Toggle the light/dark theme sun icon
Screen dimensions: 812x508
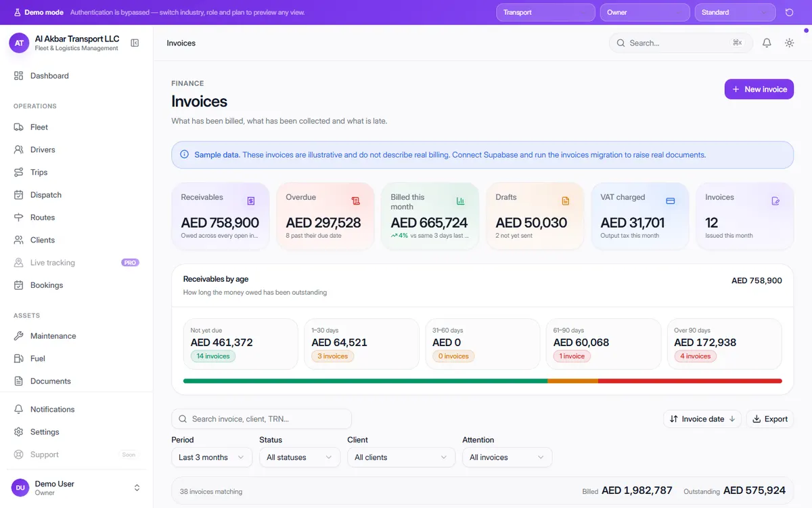tap(789, 43)
